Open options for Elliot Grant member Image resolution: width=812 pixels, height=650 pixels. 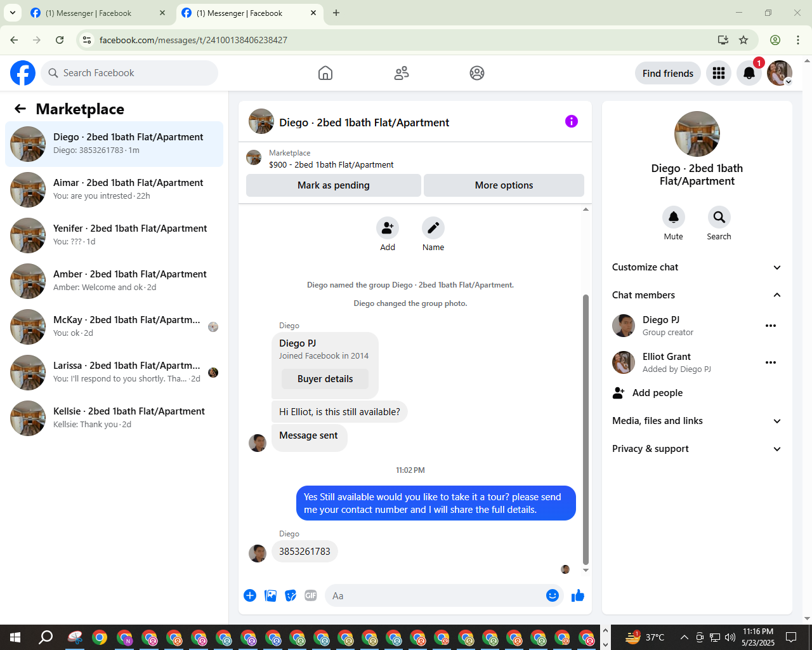[x=771, y=362]
